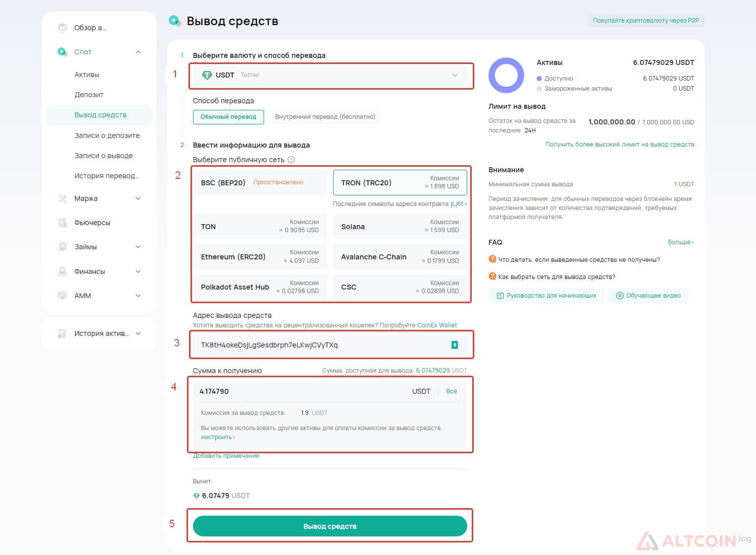Click the link to get higher withdrawal limit
756x555 pixels.
pos(619,145)
